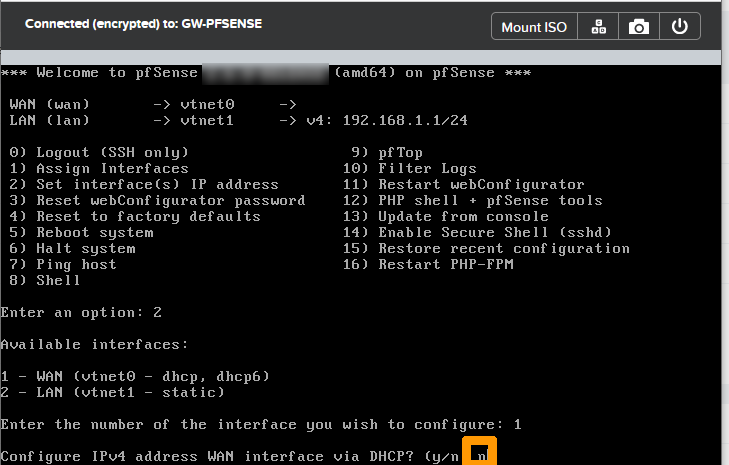Click menu line '7) Ping host'
This screenshot has width=729, height=465.
(x=63, y=265)
